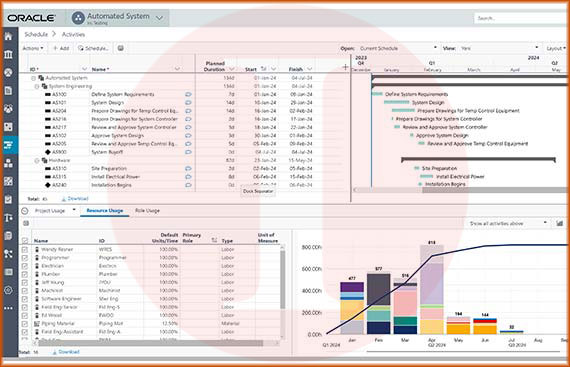The image size is (570, 367).
Task: Open the portfolio building icon in sidebar
Action: pyautogui.click(x=8, y=54)
